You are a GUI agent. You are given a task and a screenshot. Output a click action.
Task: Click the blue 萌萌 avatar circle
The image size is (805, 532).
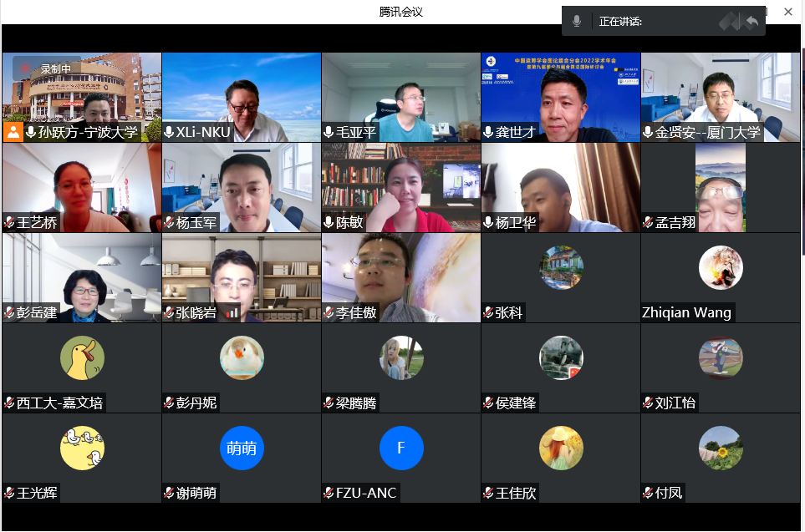[x=242, y=448]
